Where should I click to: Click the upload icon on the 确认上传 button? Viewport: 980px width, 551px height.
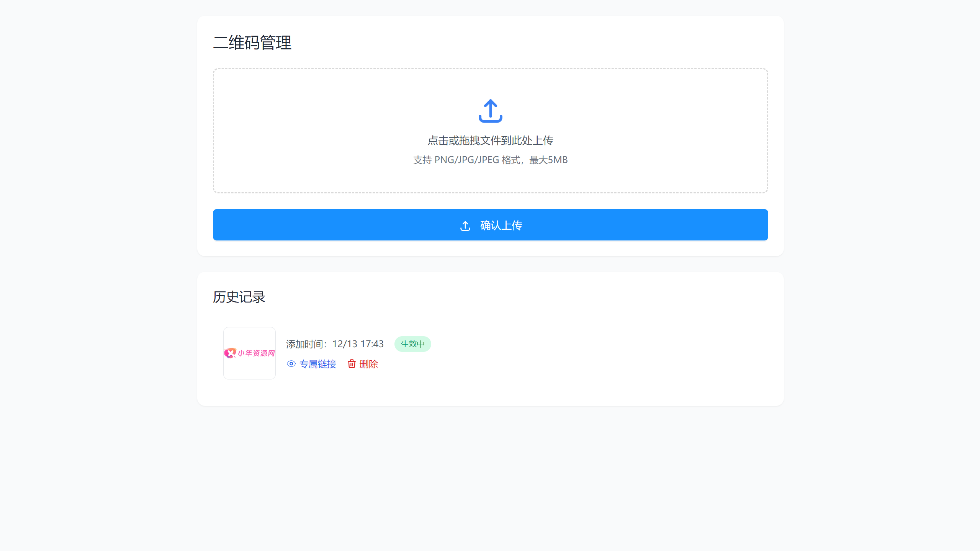pyautogui.click(x=465, y=226)
